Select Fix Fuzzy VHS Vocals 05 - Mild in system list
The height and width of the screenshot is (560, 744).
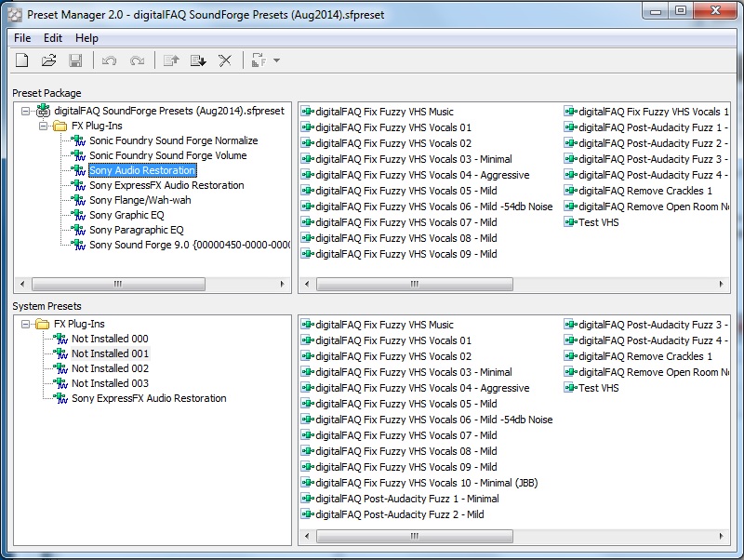(406, 404)
